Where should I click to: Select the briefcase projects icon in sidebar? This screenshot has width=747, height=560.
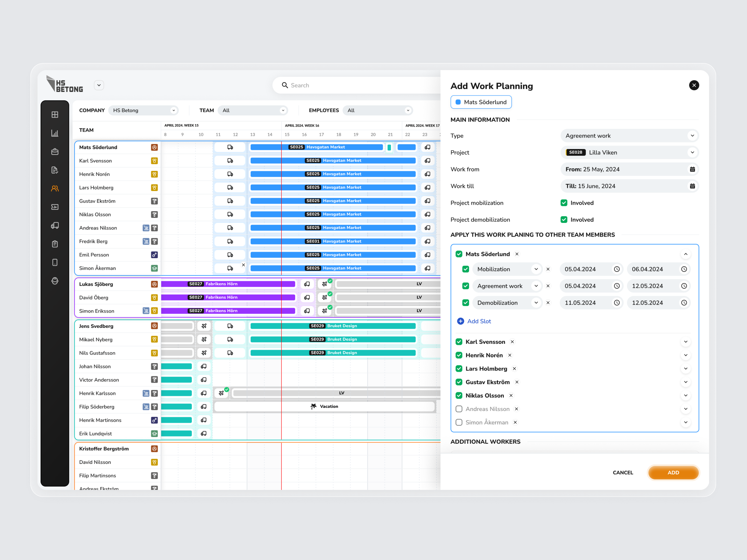[x=55, y=151]
